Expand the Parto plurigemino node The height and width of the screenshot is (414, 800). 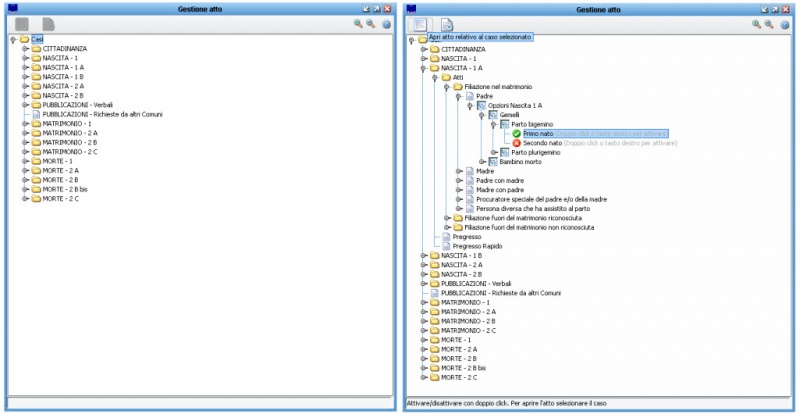coord(491,152)
